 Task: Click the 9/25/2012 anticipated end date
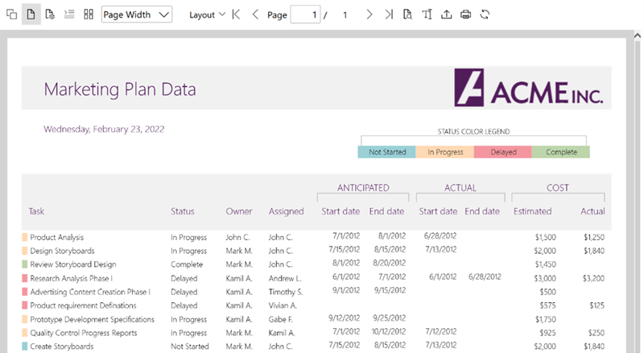point(390,318)
